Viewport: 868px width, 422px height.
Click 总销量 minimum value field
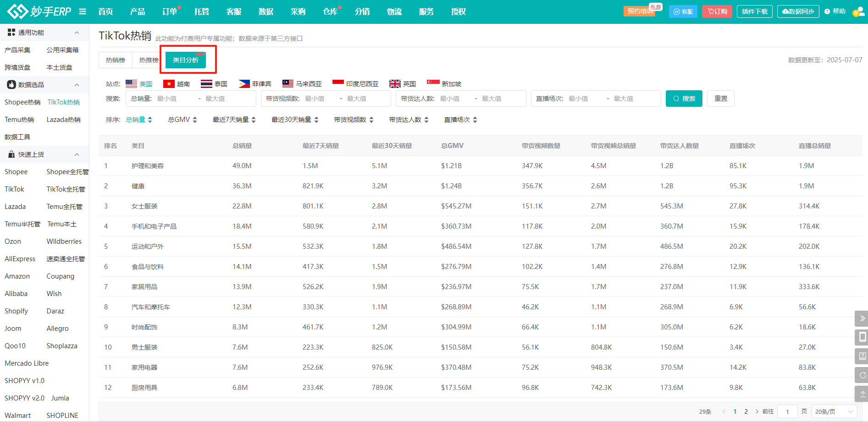pyautogui.click(x=174, y=99)
